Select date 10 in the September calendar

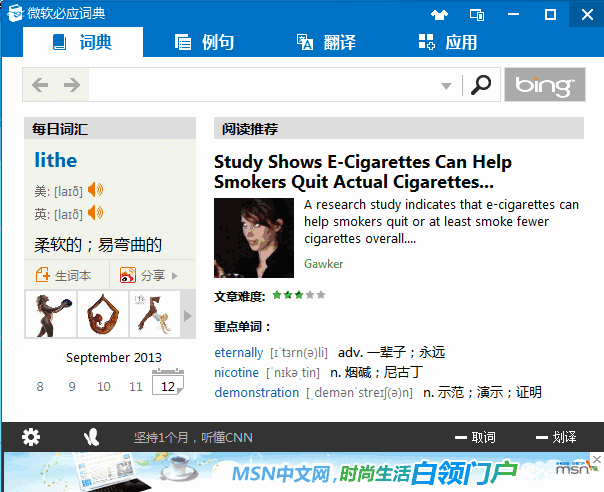(x=104, y=386)
